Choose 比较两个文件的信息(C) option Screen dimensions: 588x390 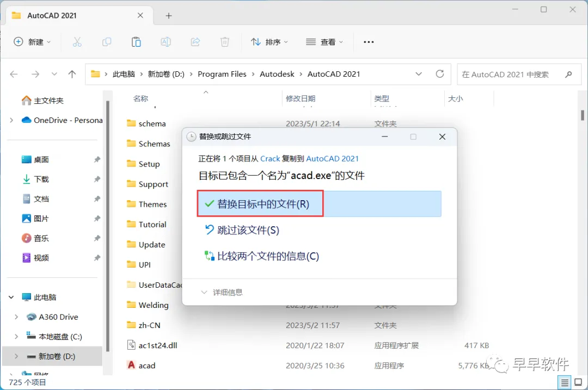pos(262,256)
